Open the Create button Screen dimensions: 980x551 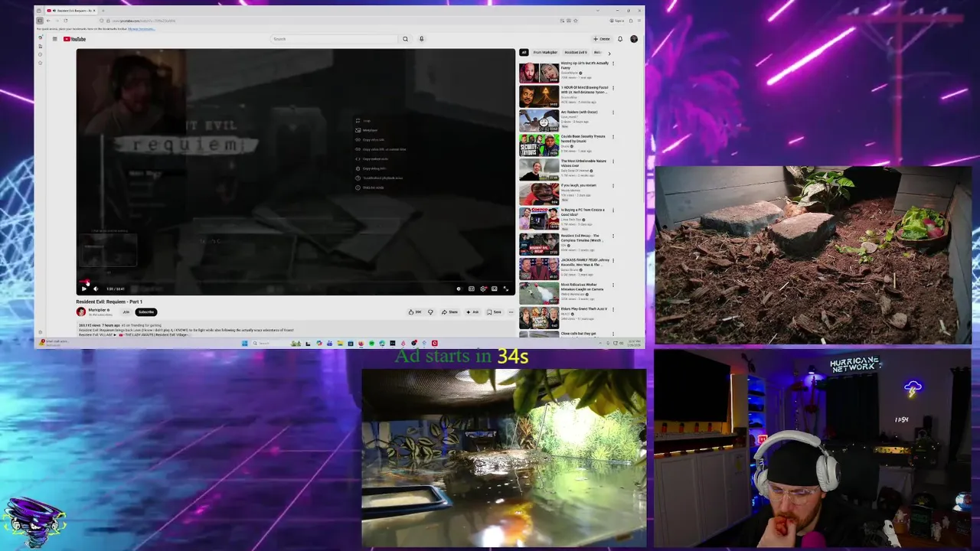[602, 39]
